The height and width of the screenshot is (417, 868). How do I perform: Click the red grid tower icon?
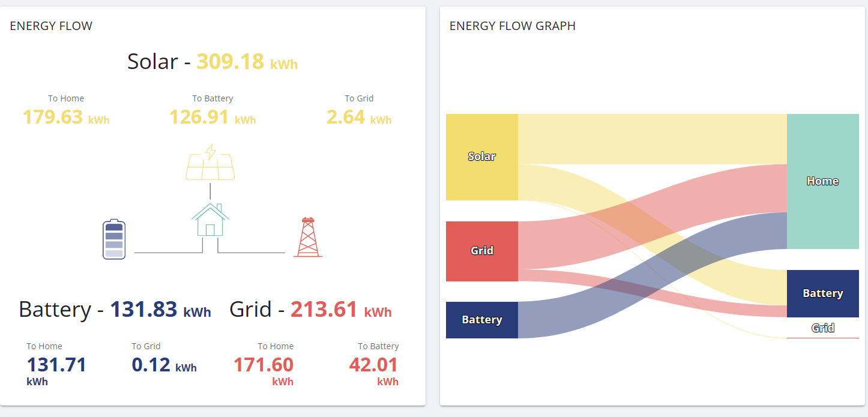coord(308,237)
